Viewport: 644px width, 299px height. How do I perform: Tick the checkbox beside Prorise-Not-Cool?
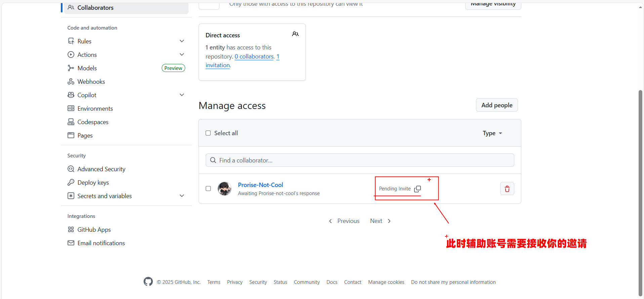208,189
